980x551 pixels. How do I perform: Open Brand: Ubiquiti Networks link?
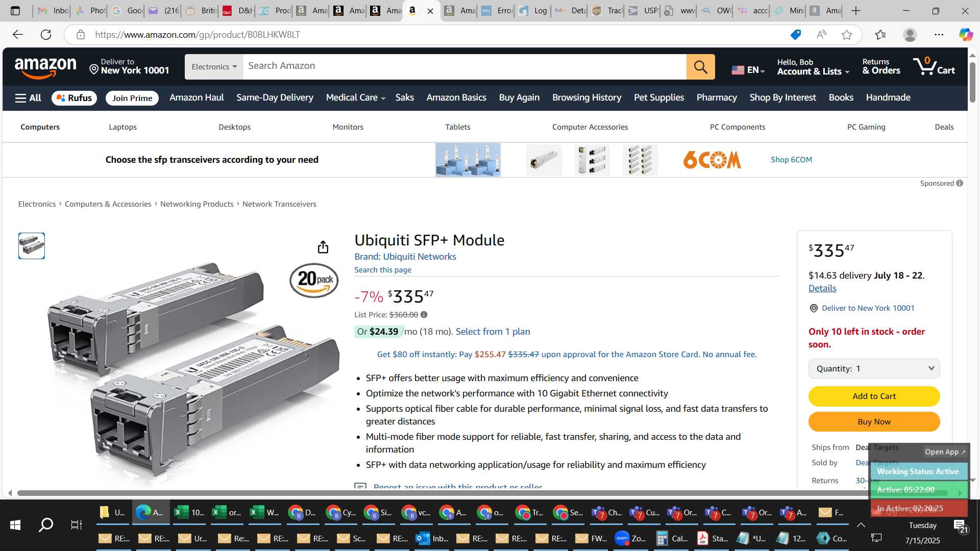405,257
